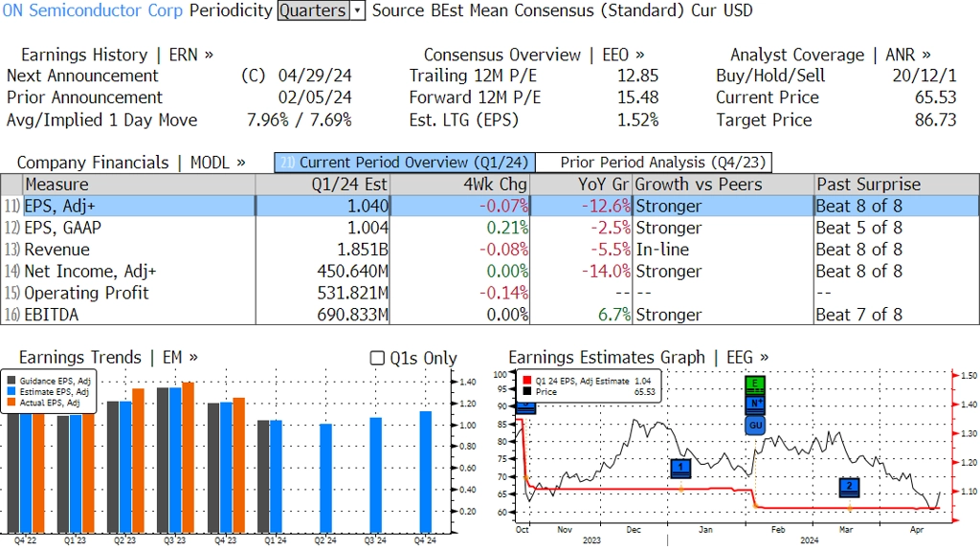Click the 0.21% four-week change cell
Screen dimensions: 980x548
(x=507, y=228)
